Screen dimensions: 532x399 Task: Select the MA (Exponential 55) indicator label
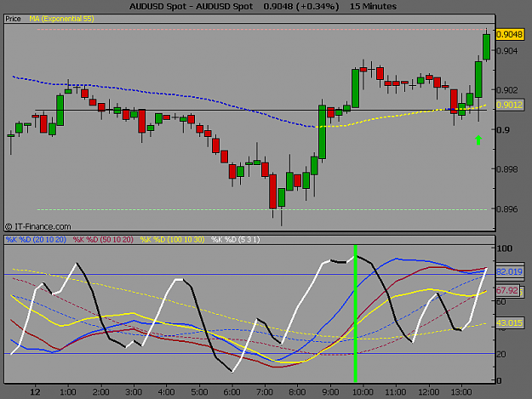coord(61,19)
